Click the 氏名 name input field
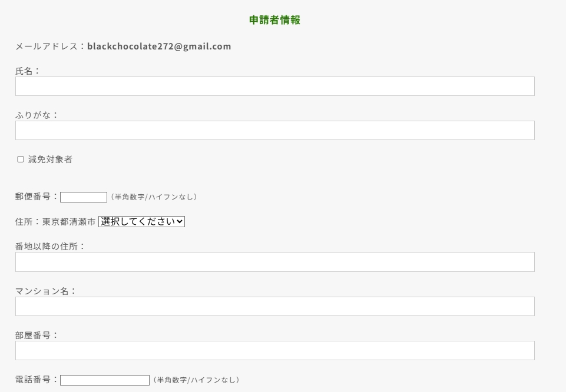Image resolution: width=566 pixels, height=392 pixels. [x=274, y=87]
